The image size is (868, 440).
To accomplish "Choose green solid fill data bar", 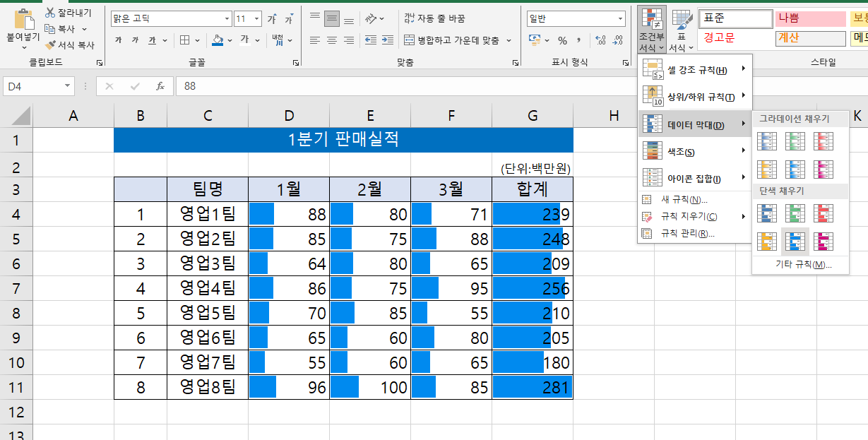I will [795, 213].
